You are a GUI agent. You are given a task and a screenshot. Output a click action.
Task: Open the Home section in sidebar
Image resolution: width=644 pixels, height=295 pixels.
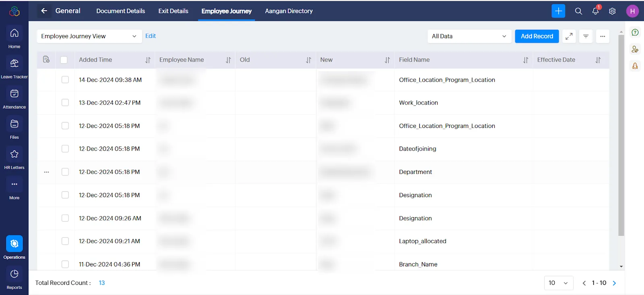click(x=14, y=37)
